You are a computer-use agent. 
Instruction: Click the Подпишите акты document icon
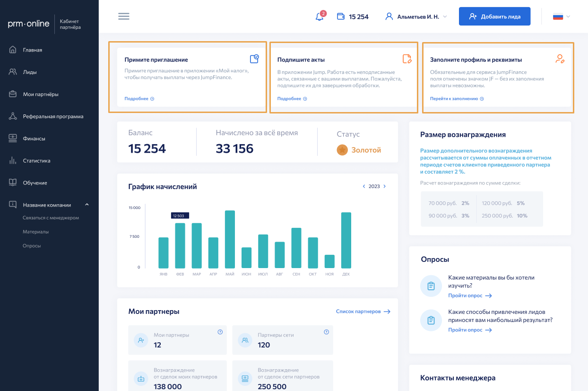click(407, 59)
